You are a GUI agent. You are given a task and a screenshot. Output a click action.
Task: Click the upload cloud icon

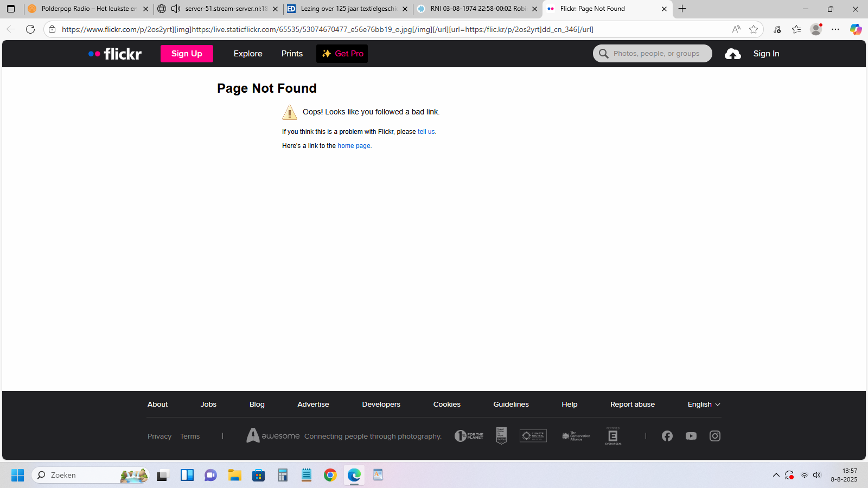point(732,54)
